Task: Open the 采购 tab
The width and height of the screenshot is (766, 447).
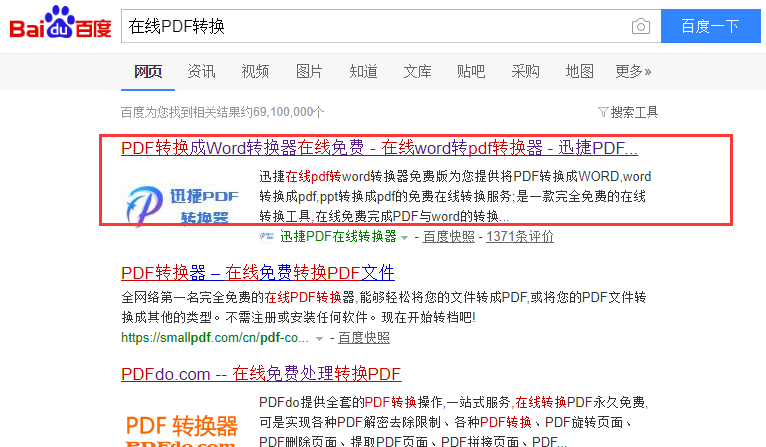Action: (x=525, y=71)
